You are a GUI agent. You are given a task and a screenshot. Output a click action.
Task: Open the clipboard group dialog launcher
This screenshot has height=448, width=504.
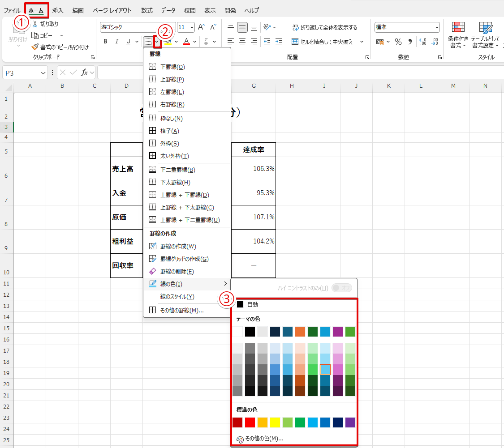click(93, 57)
